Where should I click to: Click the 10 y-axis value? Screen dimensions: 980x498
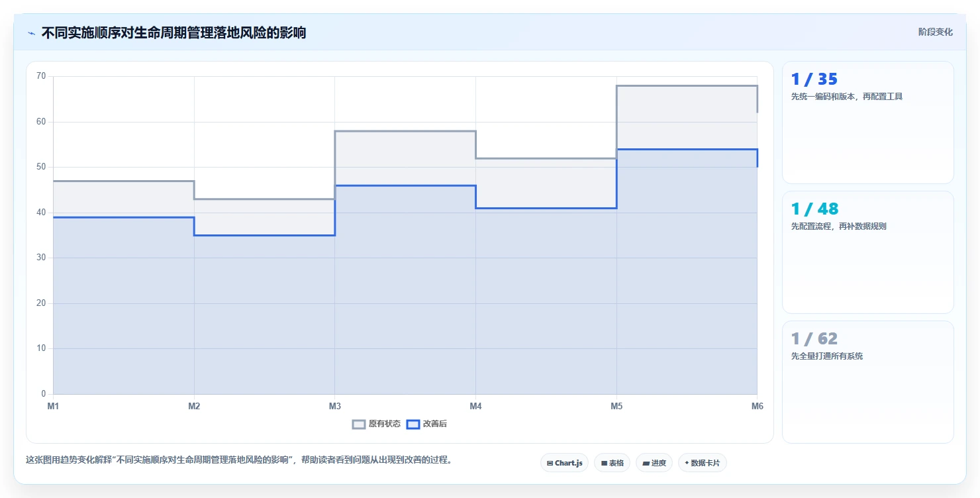click(x=41, y=348)
